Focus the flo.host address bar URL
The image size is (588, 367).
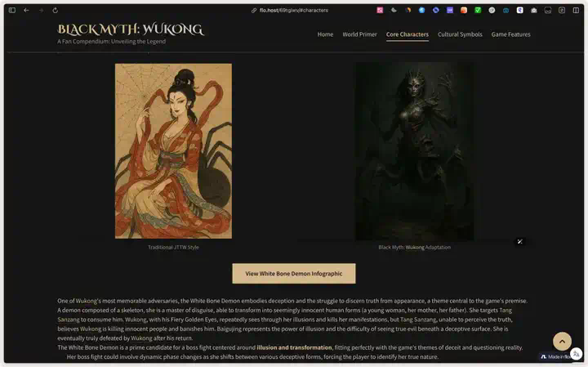pos(294,10)
